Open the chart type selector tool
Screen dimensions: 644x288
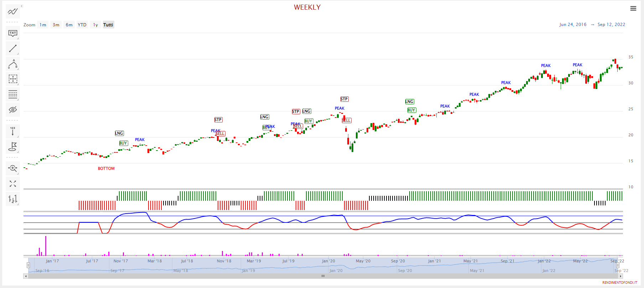click(x=12, y=199)
